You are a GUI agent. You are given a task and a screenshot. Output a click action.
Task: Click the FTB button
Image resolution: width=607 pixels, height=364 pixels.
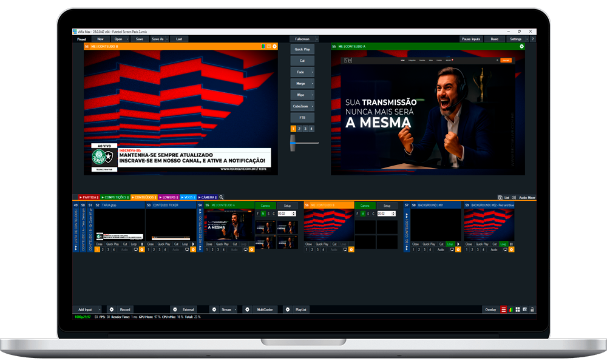pos(301,118)
